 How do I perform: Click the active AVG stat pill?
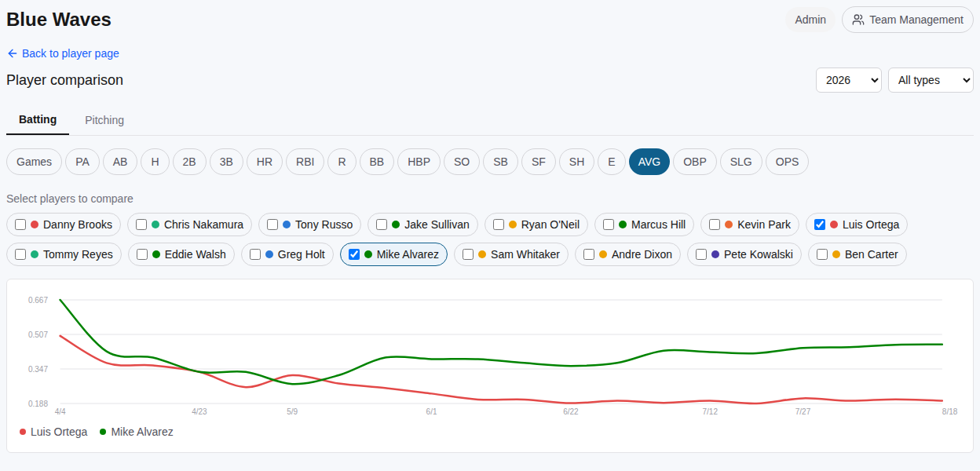pos(649,162)
